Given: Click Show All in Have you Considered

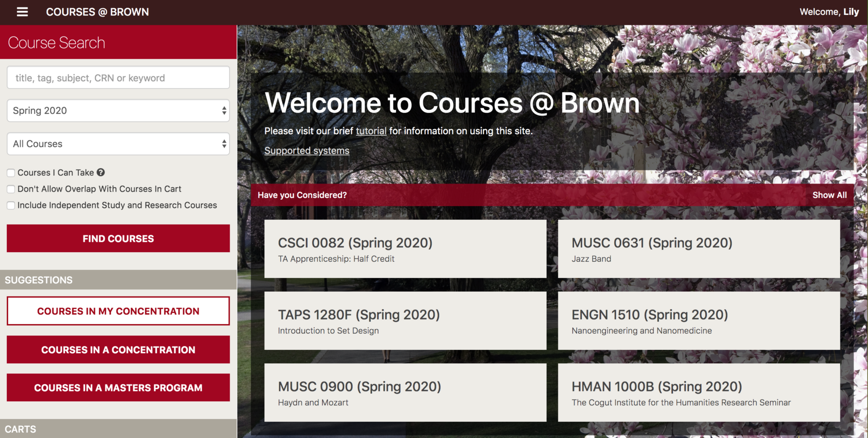Looking at the screenshot, I should click(830, 195).
